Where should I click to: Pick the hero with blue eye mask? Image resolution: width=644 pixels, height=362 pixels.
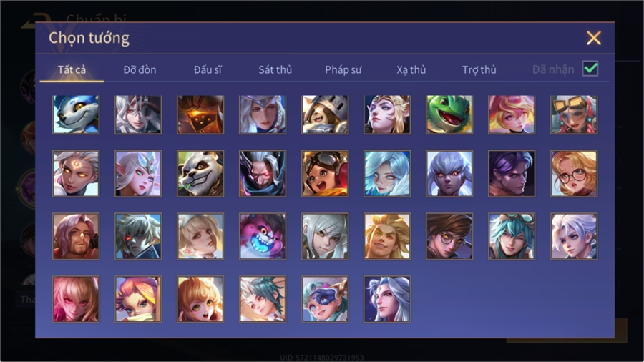tap(325, 299)
